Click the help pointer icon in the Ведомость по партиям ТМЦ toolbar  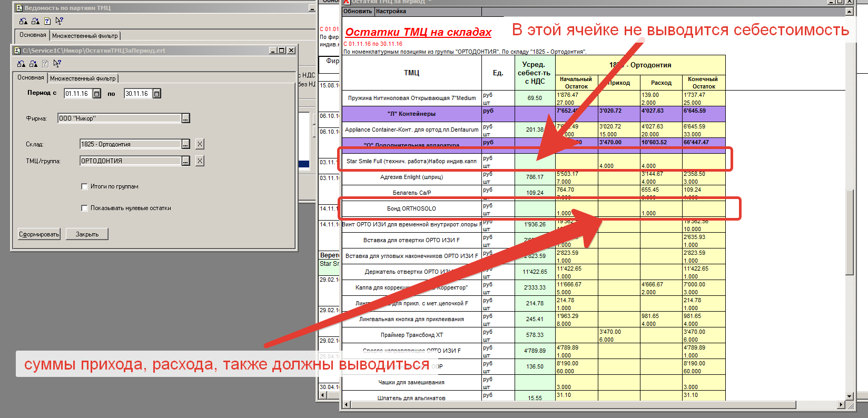click(59, 21)
